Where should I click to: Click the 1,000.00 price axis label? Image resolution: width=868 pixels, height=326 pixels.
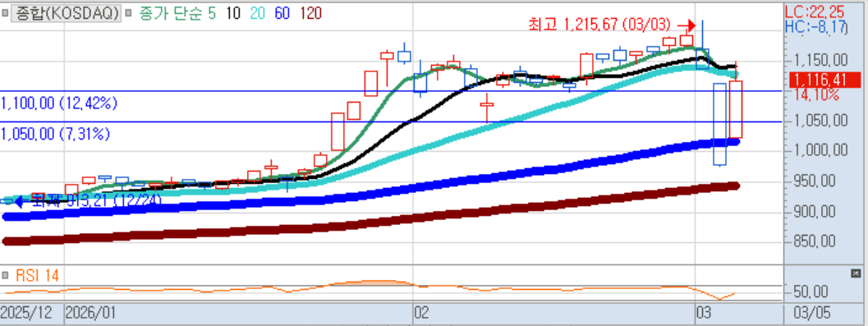(x=821, y=150)
